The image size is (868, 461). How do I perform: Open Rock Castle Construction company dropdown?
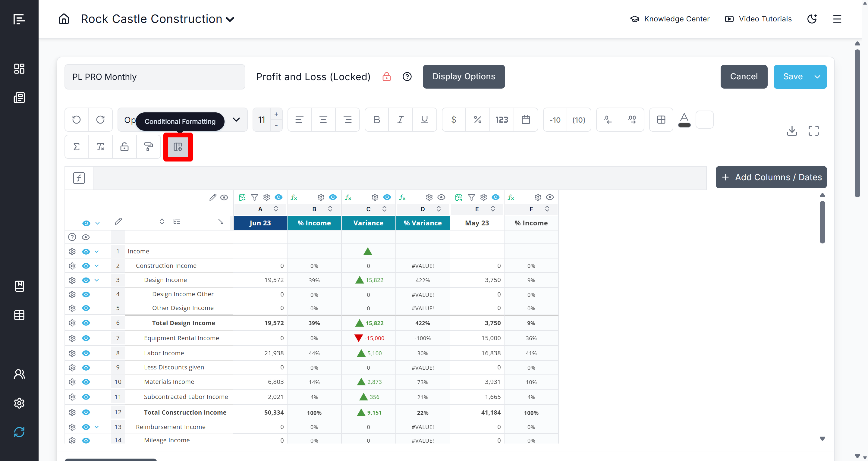point(230,19)
